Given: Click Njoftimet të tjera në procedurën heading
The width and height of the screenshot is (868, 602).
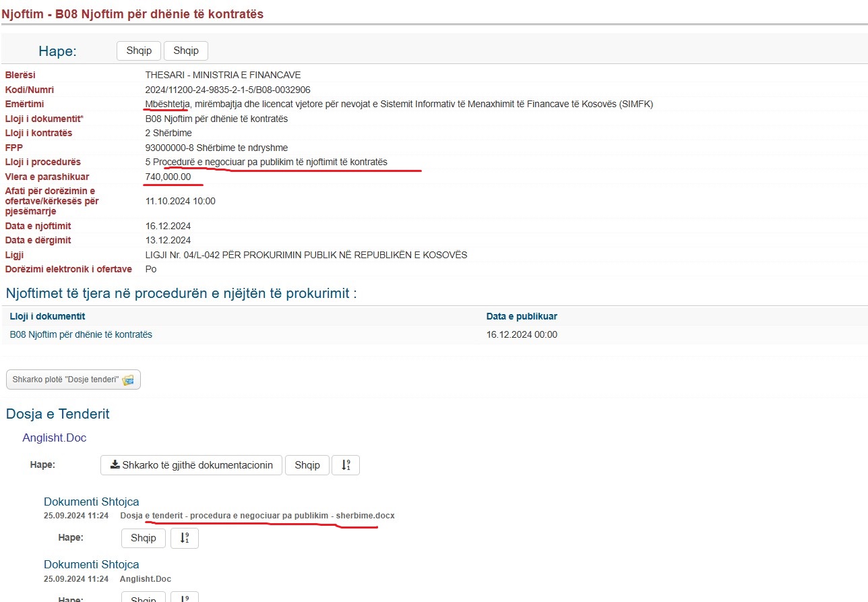Looking at the screenshot, I should (x=181, y=293).
